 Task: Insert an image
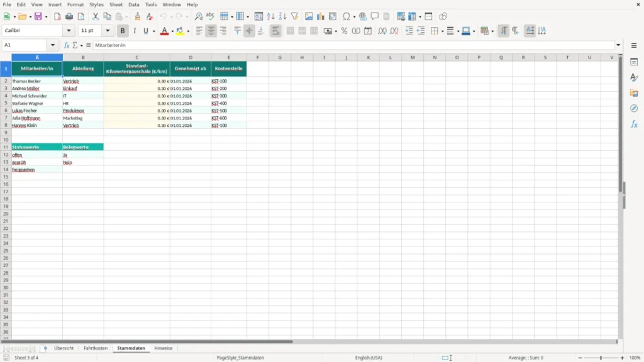(x=309, y=16)
